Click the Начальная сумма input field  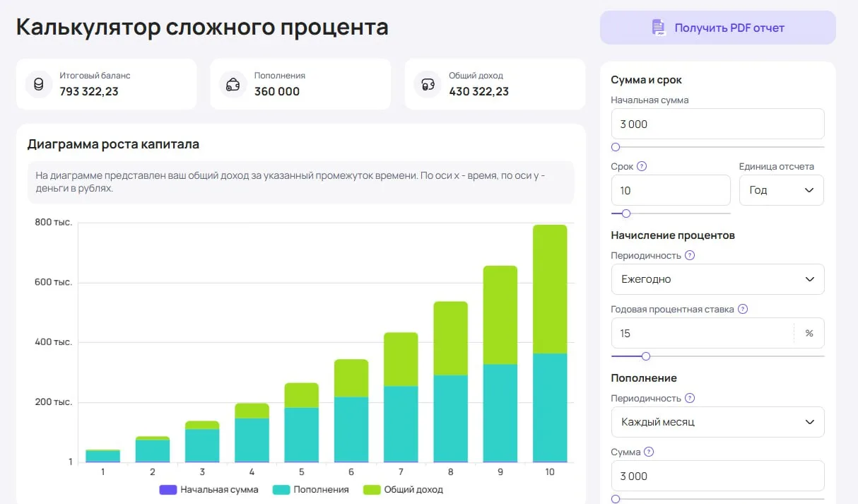(717, 124)
